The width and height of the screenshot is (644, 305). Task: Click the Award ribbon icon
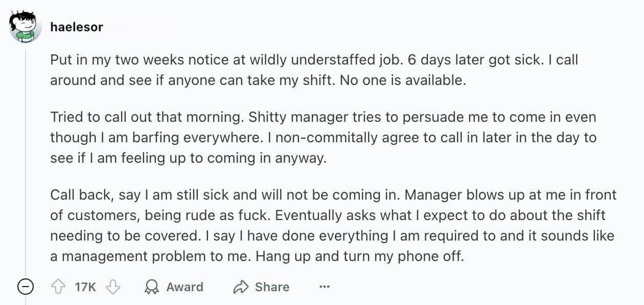152,287
